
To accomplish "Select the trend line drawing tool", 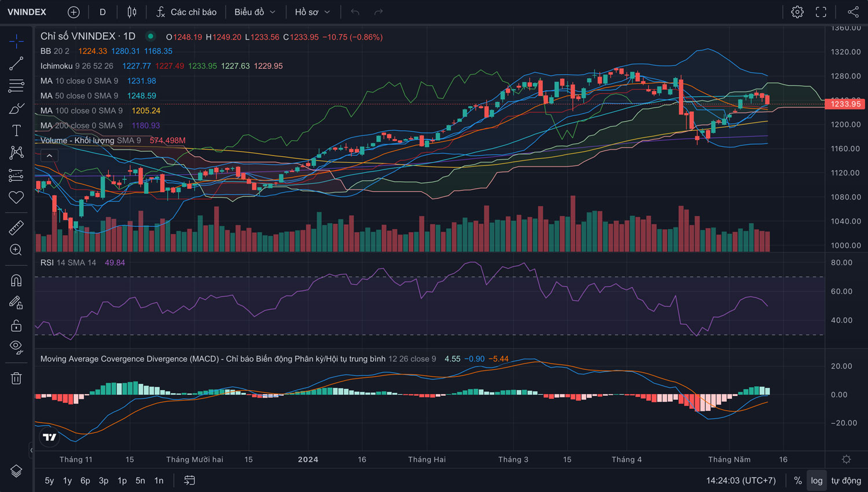I will coord(16,64).
